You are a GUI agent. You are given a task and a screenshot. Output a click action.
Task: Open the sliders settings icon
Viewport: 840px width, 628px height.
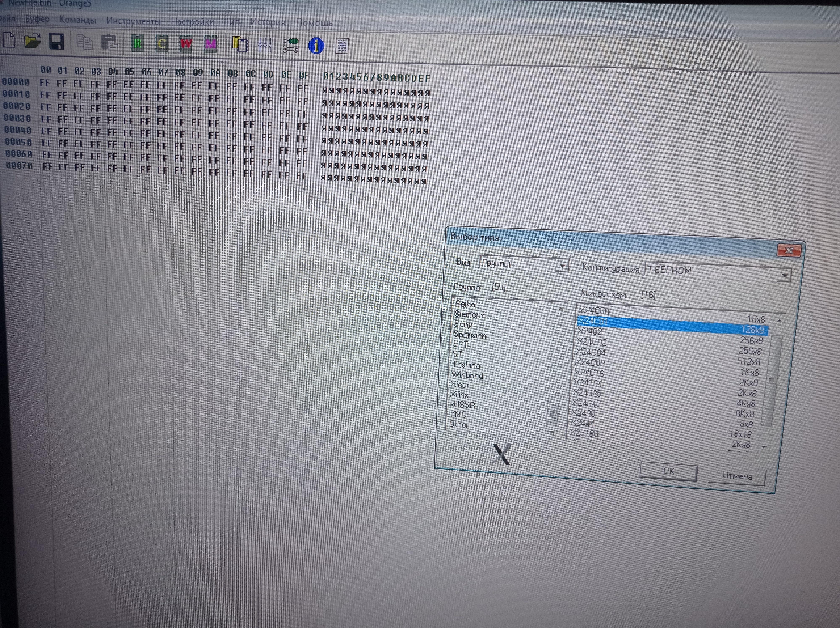point(265,45)
